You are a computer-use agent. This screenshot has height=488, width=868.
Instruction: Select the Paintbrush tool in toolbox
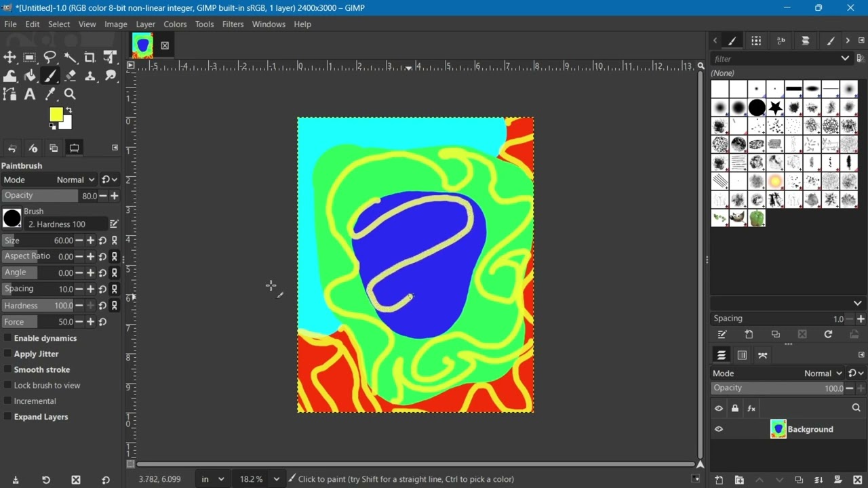50,76
